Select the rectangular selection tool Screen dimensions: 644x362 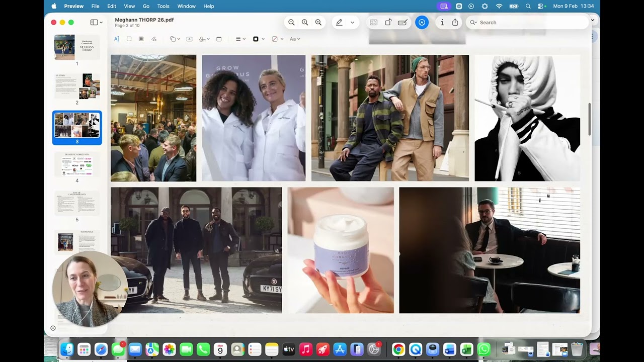tap(129, 39)
